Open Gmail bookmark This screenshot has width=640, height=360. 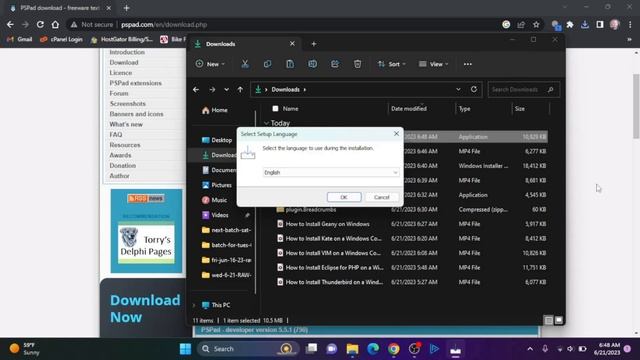(x=20, y=40)
